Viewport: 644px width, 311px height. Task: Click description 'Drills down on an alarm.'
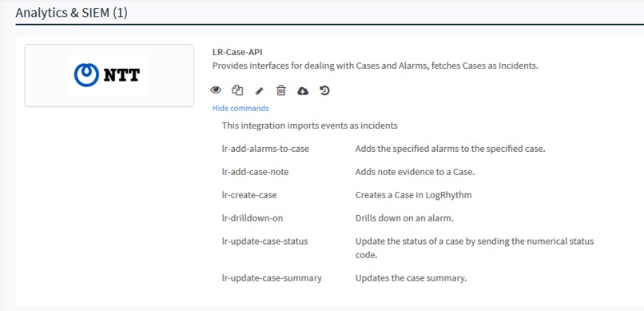coord(404,218)
